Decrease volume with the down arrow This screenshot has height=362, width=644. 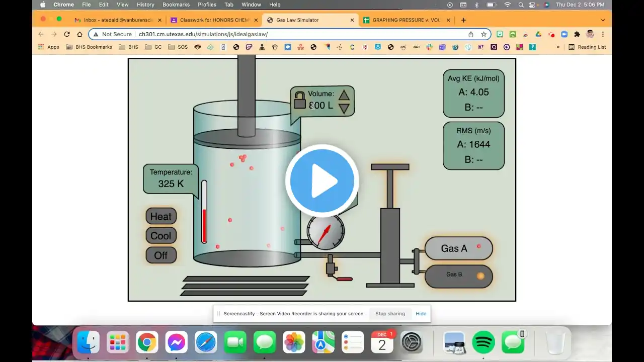(x=344, y=108)
